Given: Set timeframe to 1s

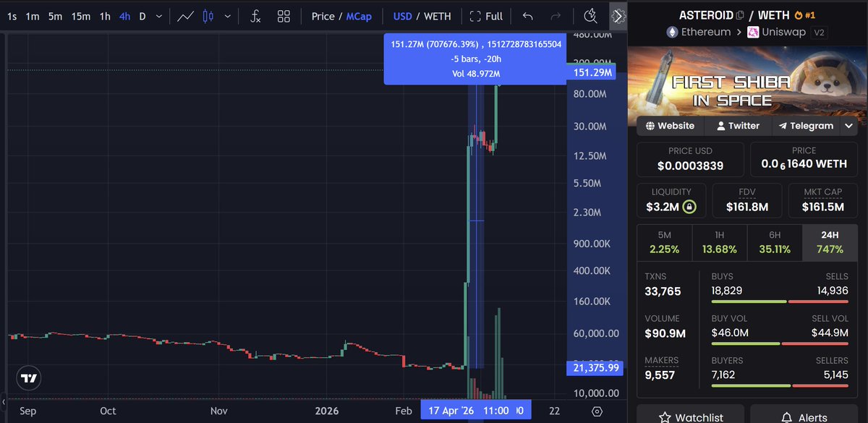Looking at the screenshot, I should pyautogui.click(x=12, y=16).
